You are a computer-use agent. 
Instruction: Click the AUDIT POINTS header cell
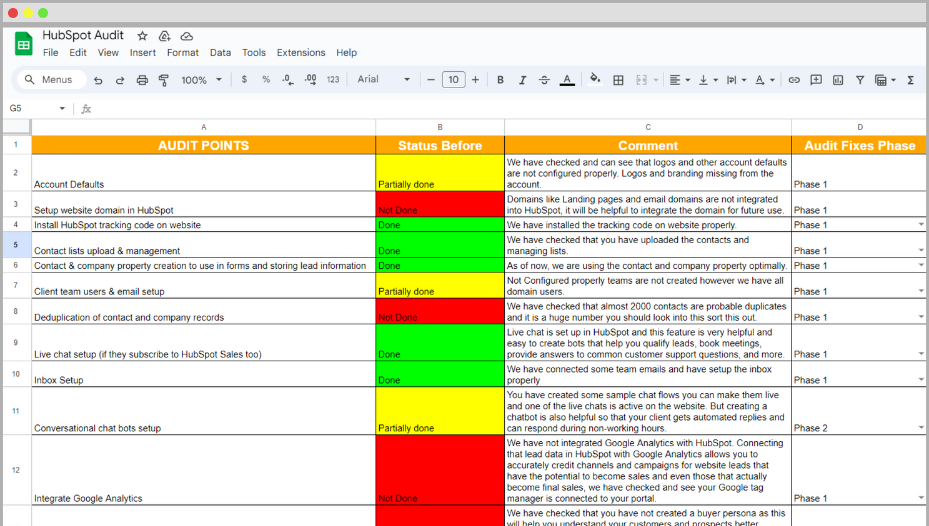[203, 145]
